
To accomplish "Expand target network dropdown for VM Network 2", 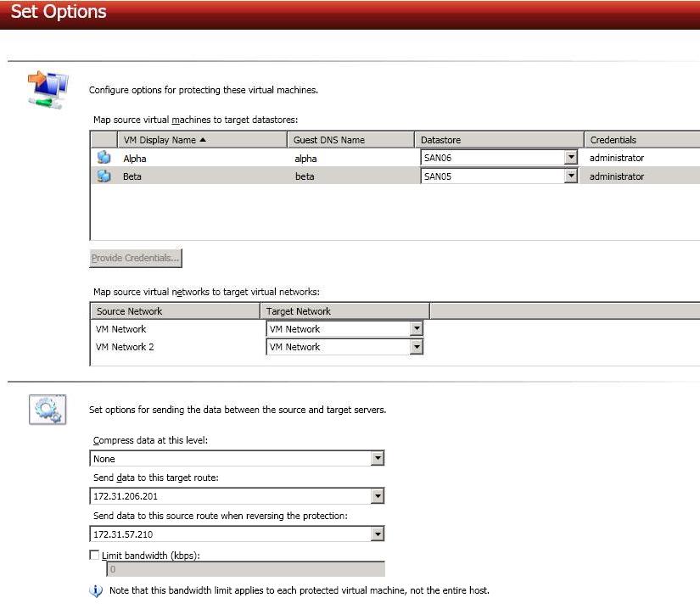I will (x=416, y=347).
